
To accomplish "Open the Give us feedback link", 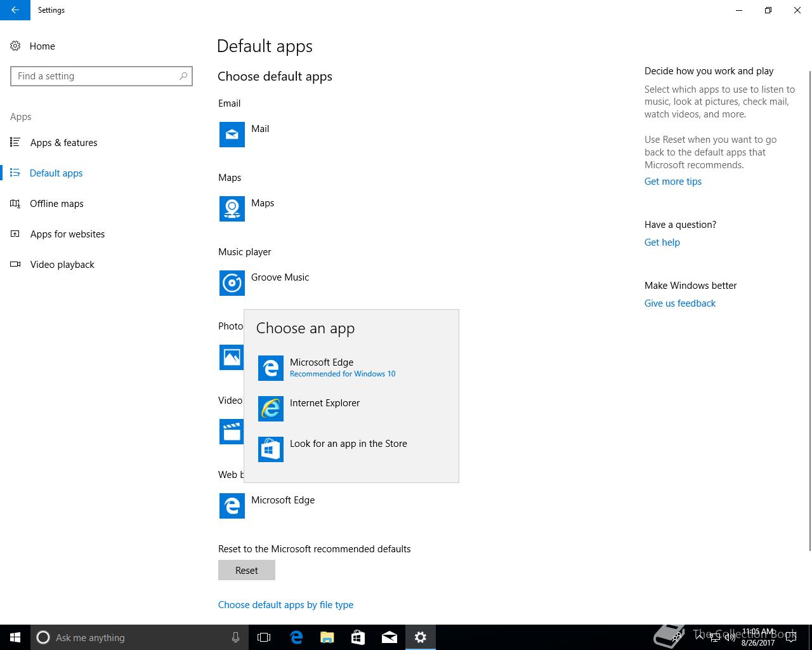I will [680, 303].
